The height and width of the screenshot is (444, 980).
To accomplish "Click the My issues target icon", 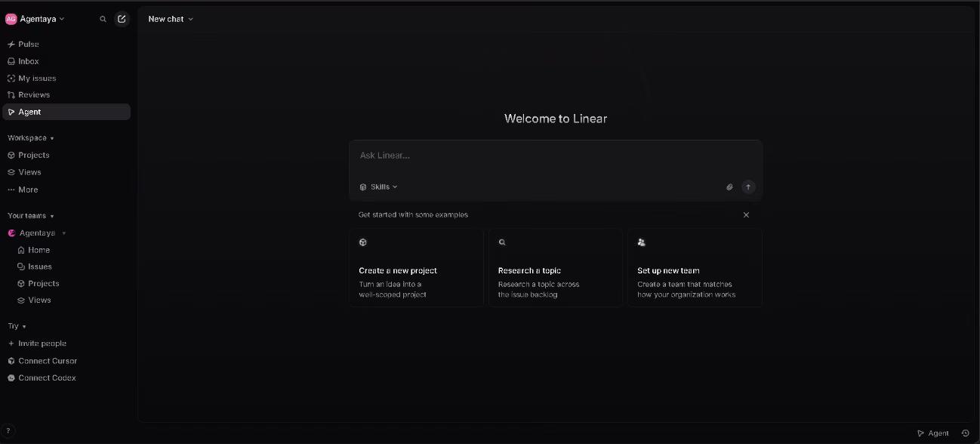I will tap(11, 79).
